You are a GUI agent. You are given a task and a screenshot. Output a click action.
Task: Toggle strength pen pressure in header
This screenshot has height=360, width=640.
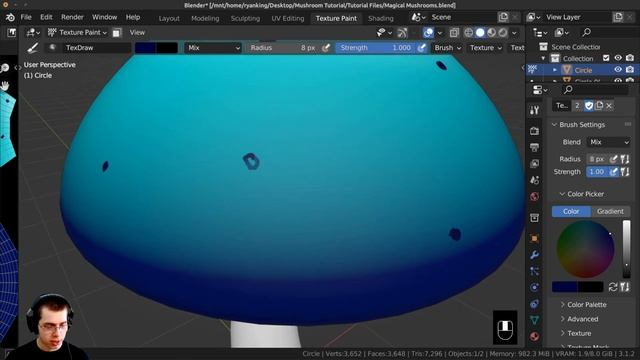422,48
